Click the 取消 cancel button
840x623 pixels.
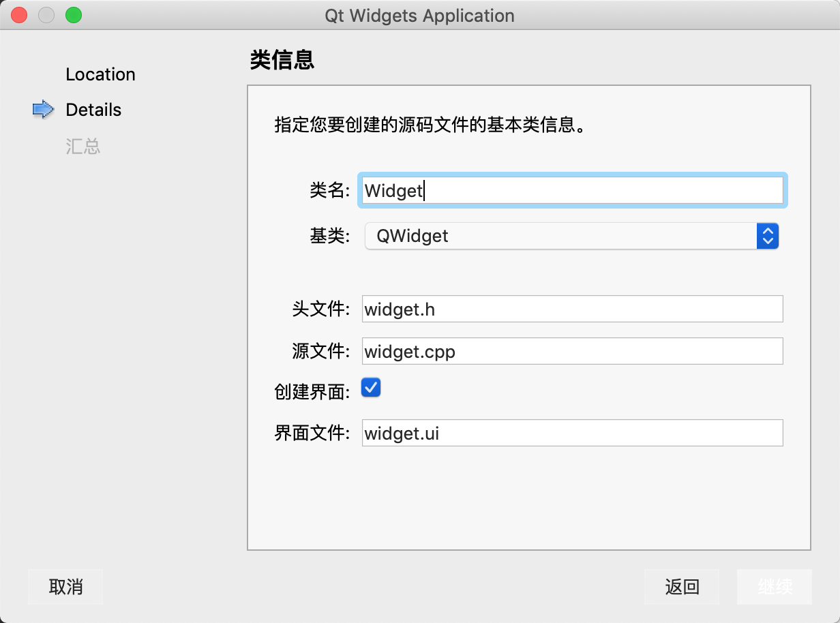pos(65,587)
